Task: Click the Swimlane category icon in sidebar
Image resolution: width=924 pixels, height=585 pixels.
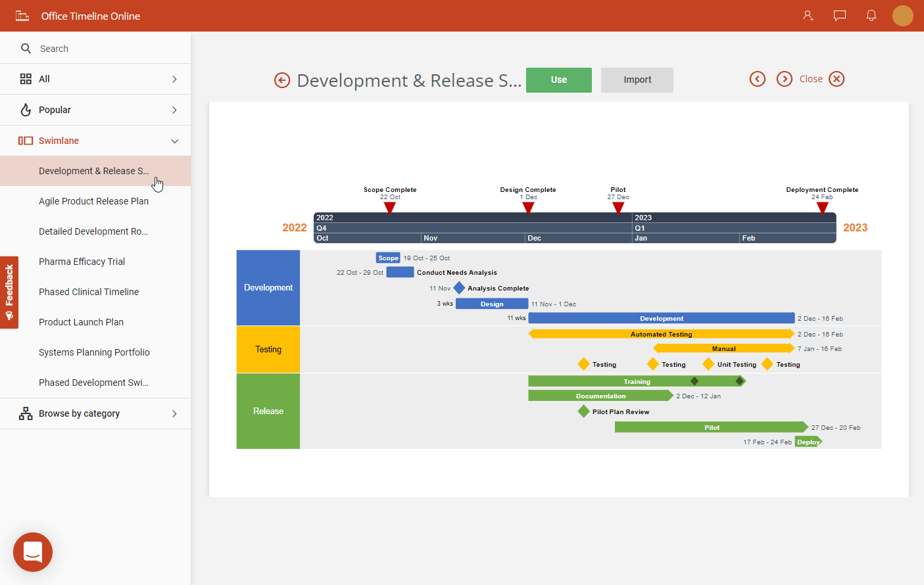Action: coord(24,140)
